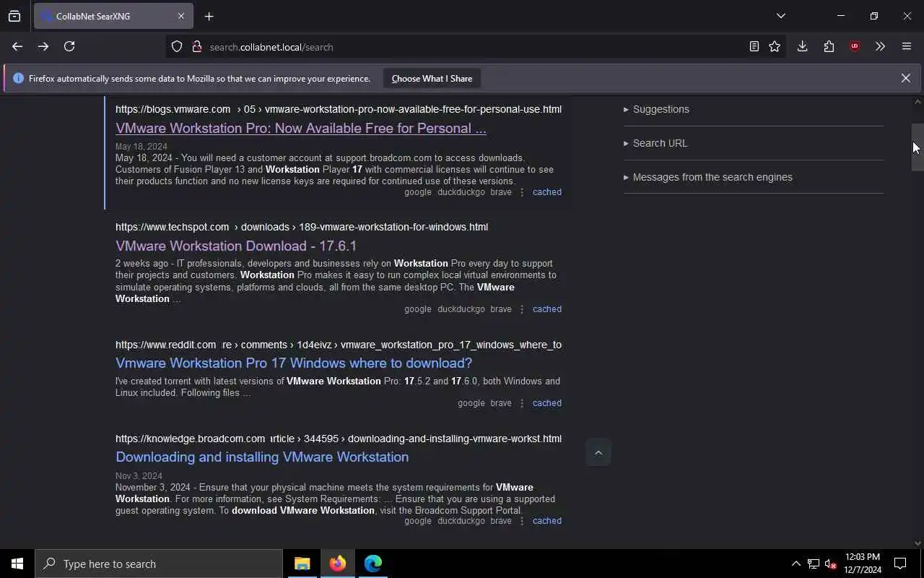
Task: Open the Windows notification center
Action: click(x=900, y=564)
